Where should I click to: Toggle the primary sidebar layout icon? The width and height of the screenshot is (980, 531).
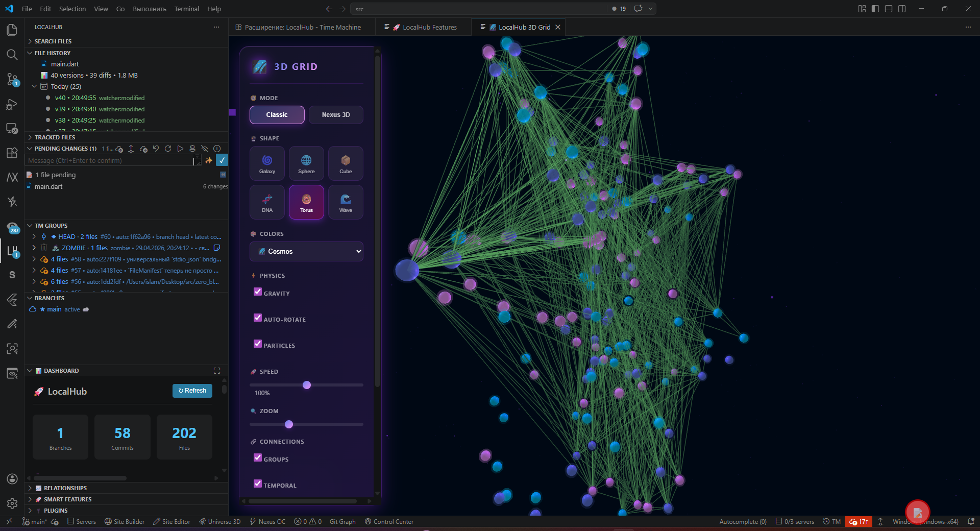tap(875, 9)
